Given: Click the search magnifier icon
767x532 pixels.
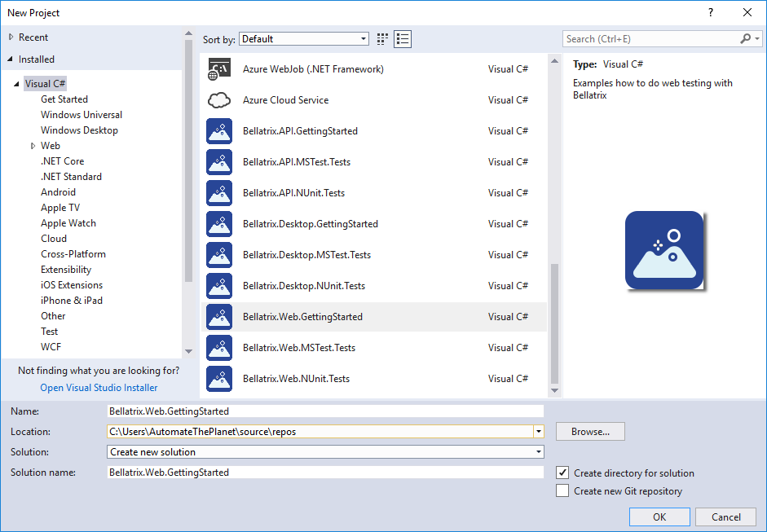Looking at the screenshot, I should (x=745, y=39).
